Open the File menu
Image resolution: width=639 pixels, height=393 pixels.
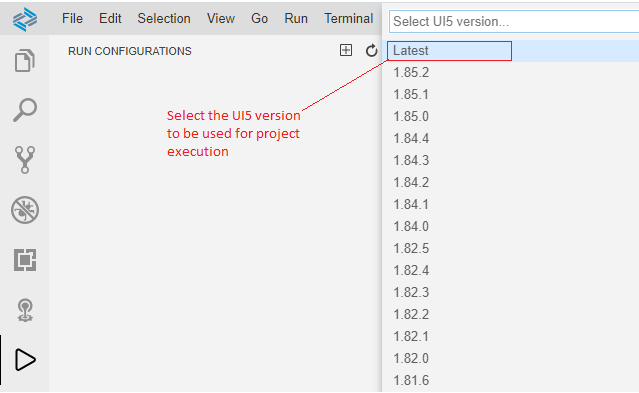(72, 18)
